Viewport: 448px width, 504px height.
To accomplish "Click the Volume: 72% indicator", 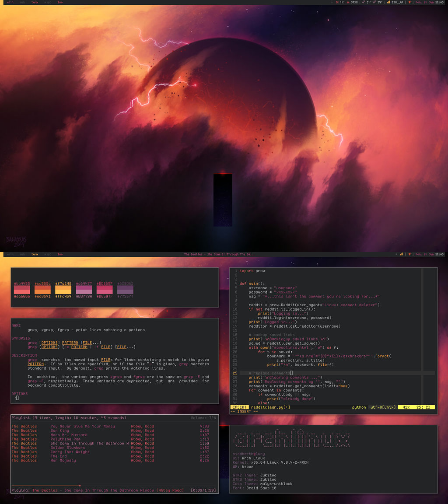I will coord(203,418).
